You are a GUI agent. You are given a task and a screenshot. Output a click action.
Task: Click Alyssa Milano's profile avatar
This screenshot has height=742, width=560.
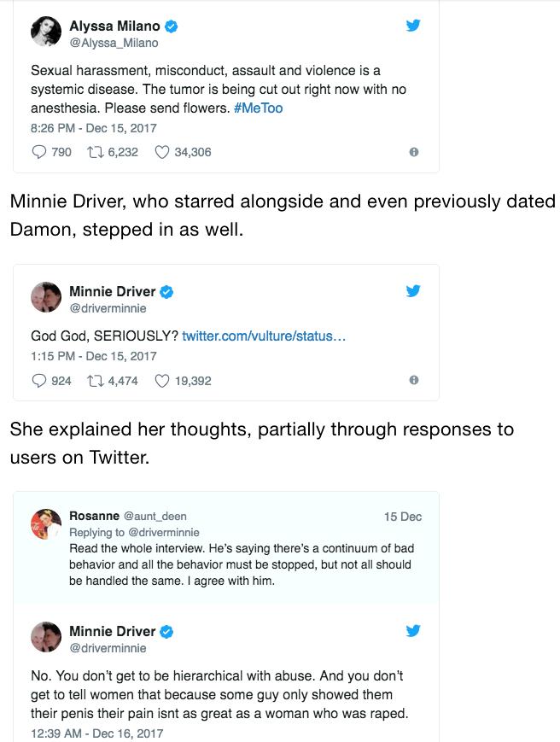[x=46, y=32]
